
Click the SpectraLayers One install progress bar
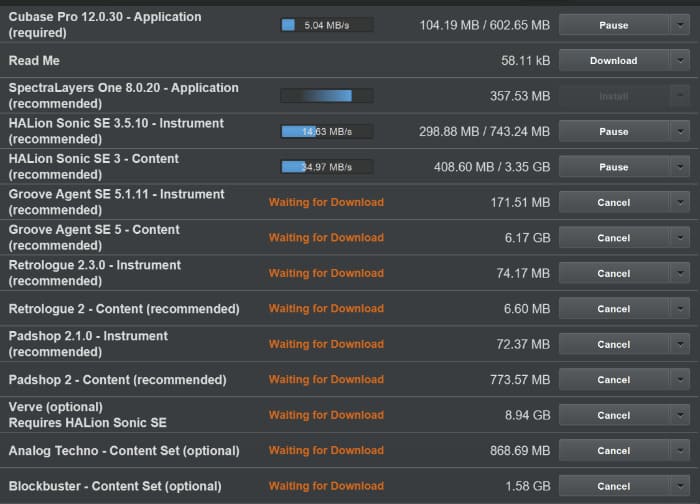[x=327, y=96]
